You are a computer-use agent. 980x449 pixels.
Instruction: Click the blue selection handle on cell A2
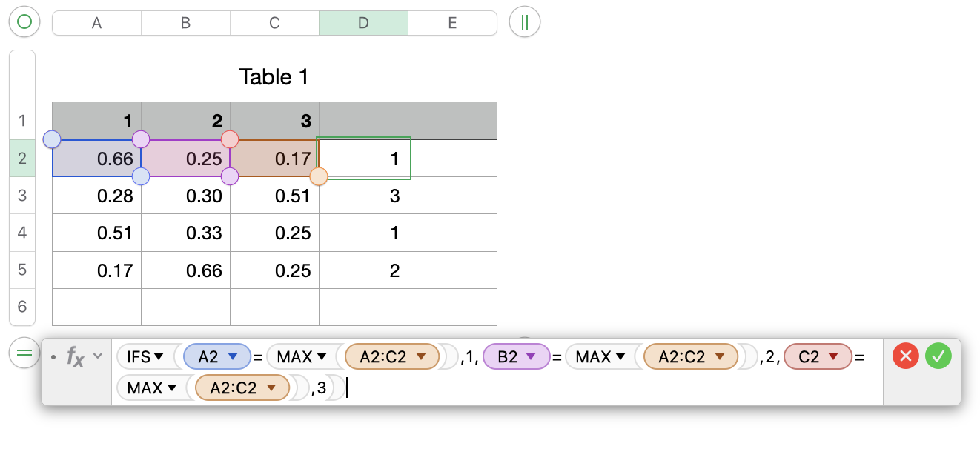pyautogui.click(x=52, y=139)
